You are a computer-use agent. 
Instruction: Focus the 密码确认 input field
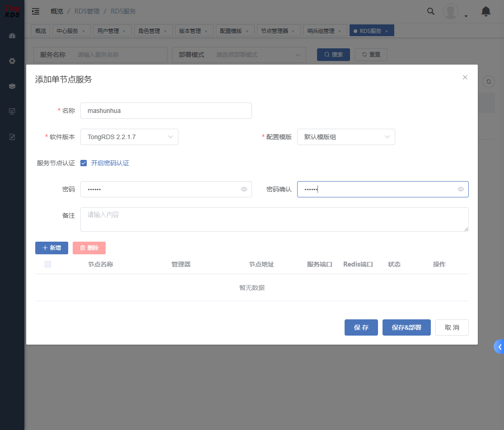point(383,189)
